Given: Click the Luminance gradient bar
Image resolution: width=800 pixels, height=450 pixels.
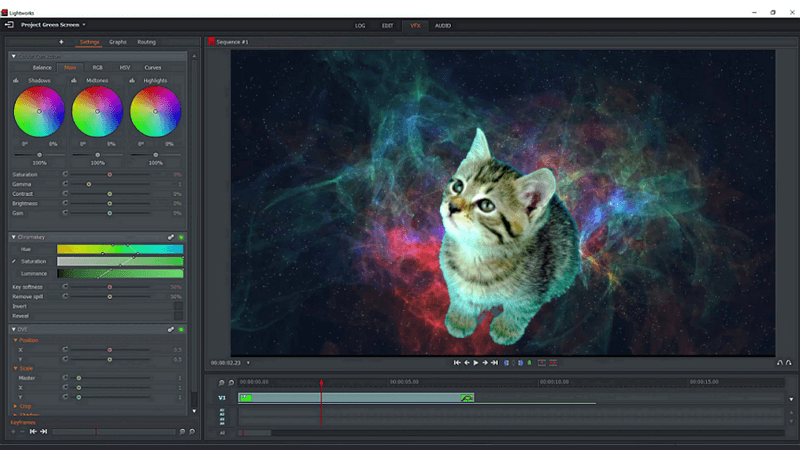Looking at the screenshot, I should [120, 273].
